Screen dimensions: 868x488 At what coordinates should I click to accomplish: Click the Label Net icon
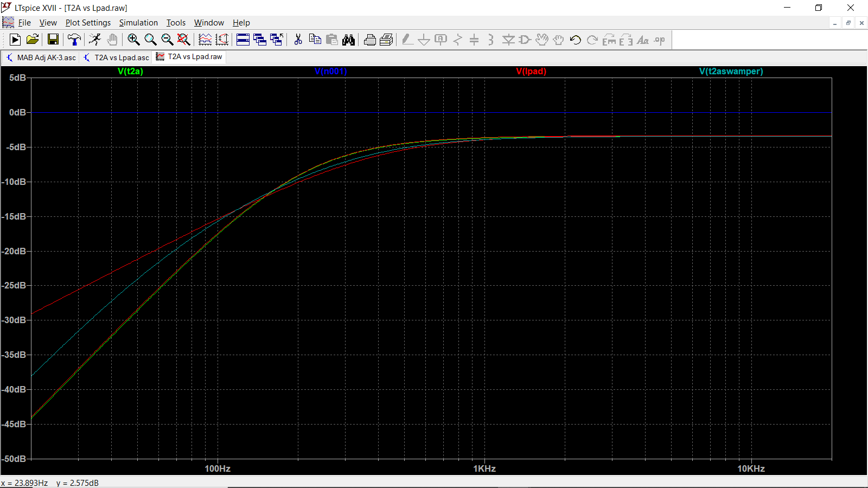click(x=441, y=40)
